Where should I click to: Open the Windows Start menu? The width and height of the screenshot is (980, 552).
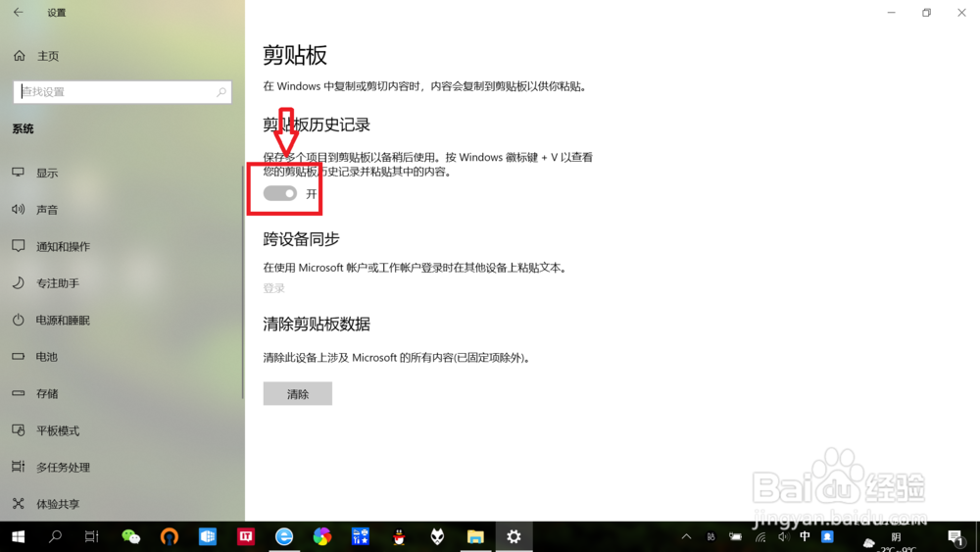18,536
